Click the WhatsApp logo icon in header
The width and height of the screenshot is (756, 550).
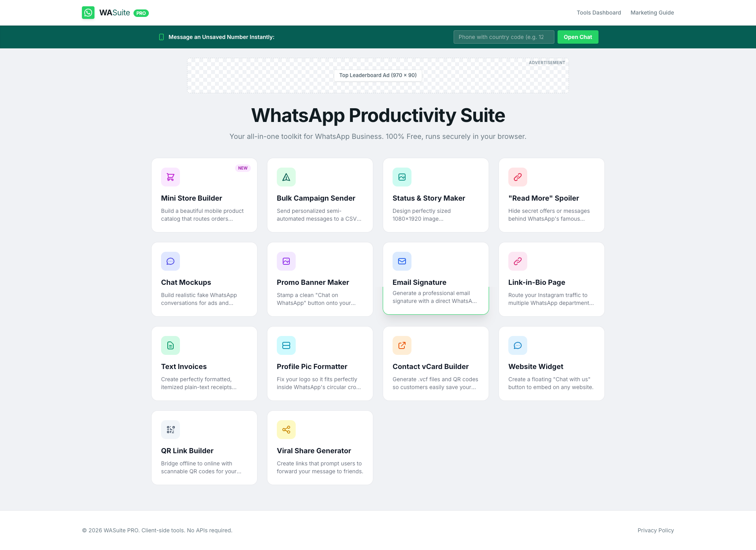88,13
